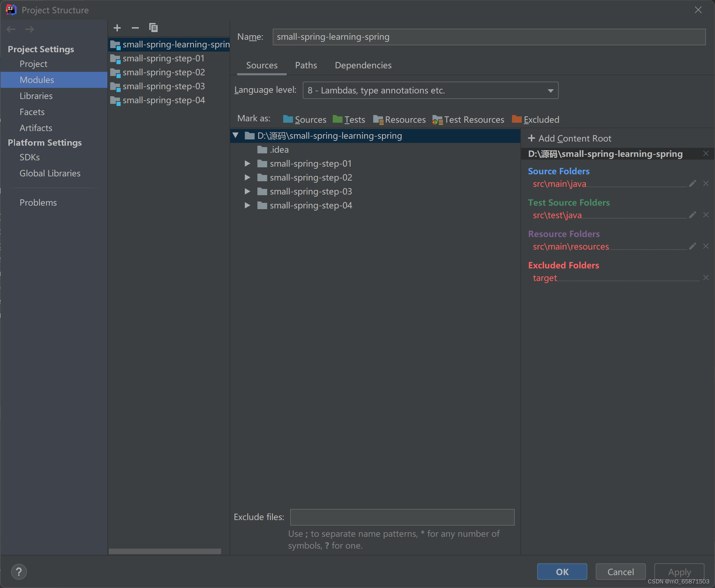
Task: Mark folder as Tests
Action: coord(349,120)
